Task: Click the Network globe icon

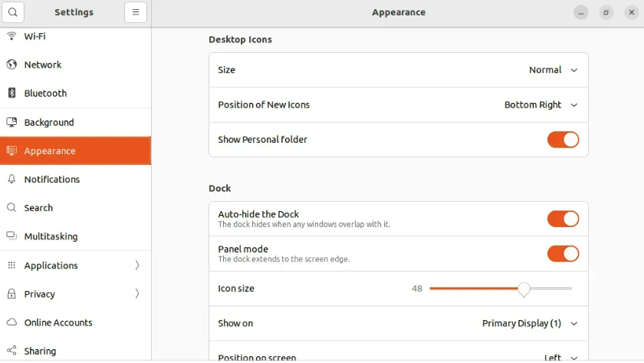Action: [x=11, y=64]
